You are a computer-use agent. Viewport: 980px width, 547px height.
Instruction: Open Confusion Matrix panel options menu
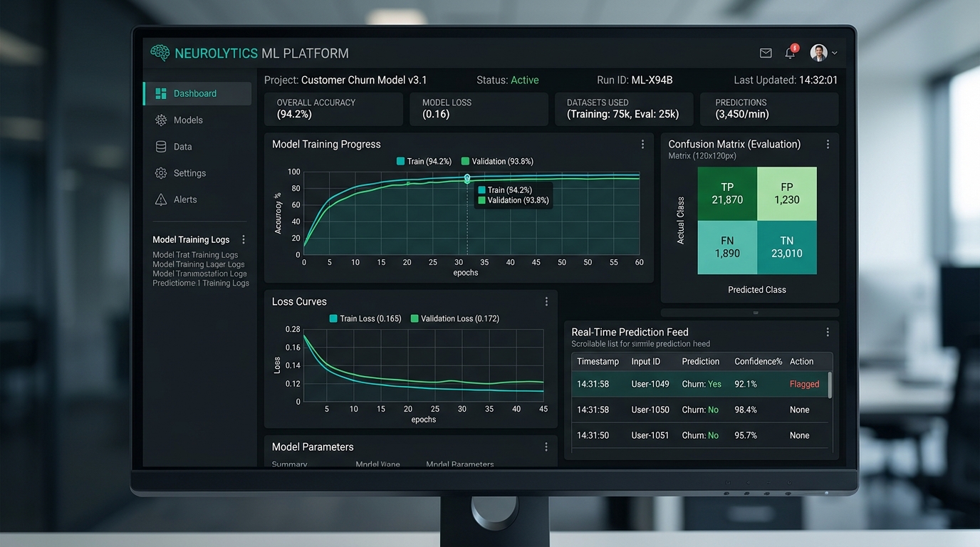point(828,145)
